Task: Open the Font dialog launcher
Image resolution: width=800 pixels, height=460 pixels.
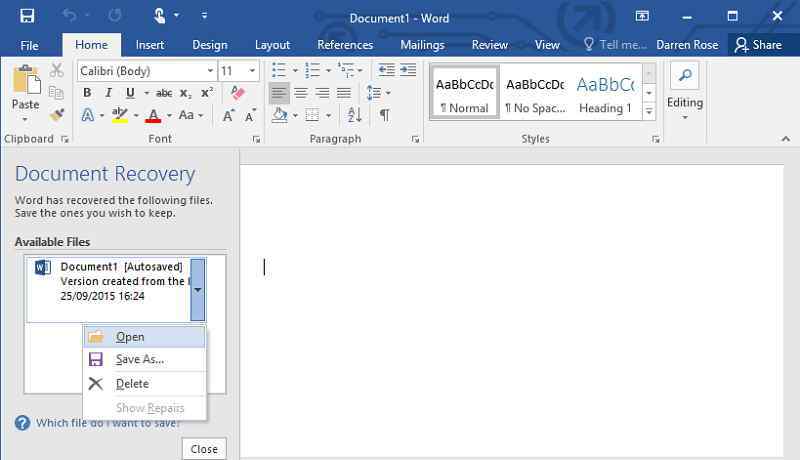Action: (x=256, y=139)
